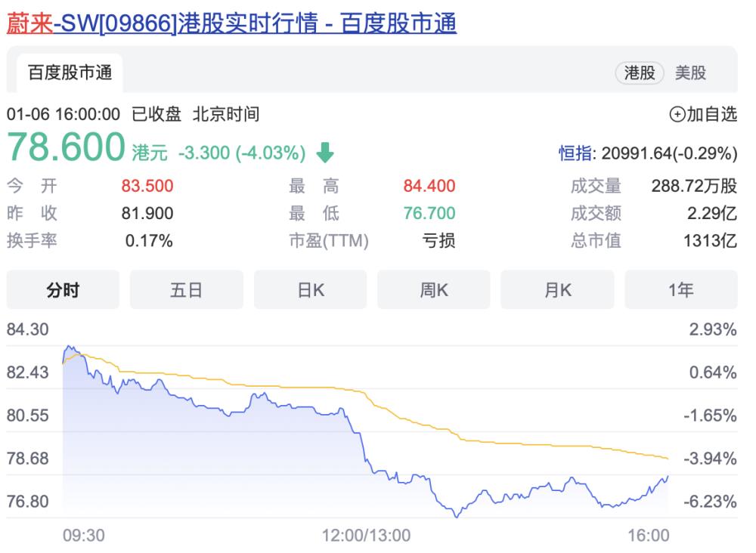Select the 分时 chart tab
Image resolution: width=756 pixels, height=553 pixels.
[x=63, y=290]
